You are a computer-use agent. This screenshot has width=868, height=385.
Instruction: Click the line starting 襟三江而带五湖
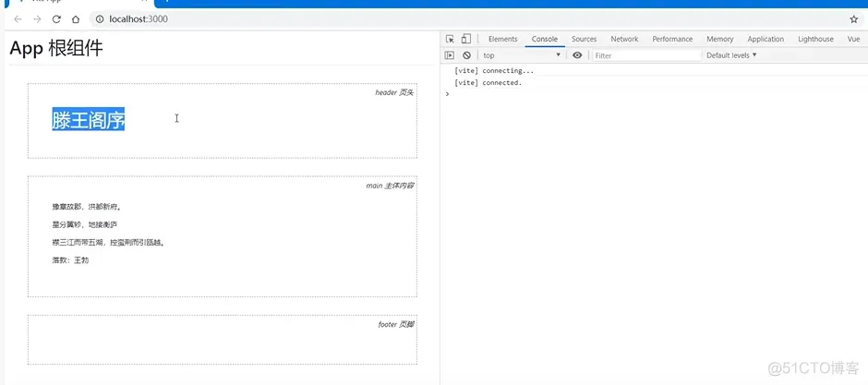[109, 242]
